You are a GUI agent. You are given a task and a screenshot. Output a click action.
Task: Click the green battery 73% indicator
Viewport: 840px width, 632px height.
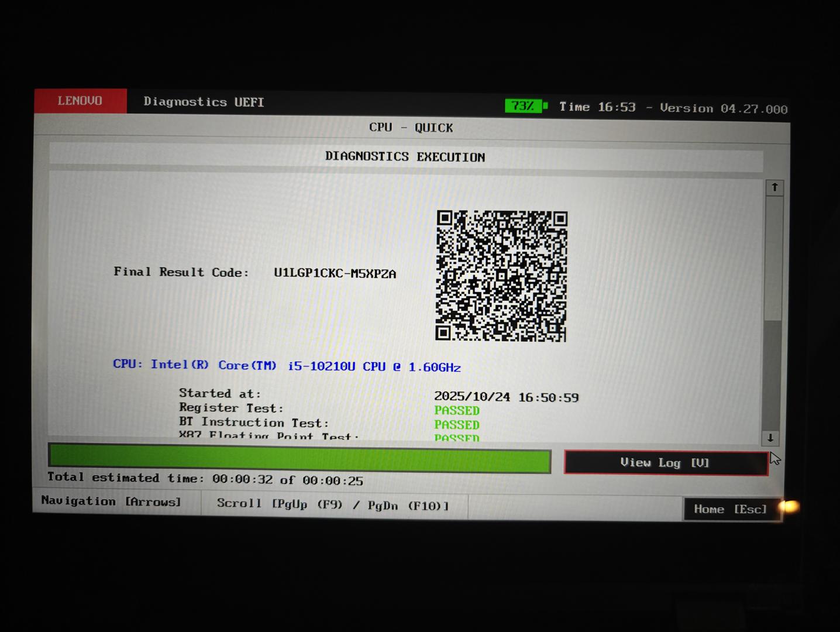[525, 106]
